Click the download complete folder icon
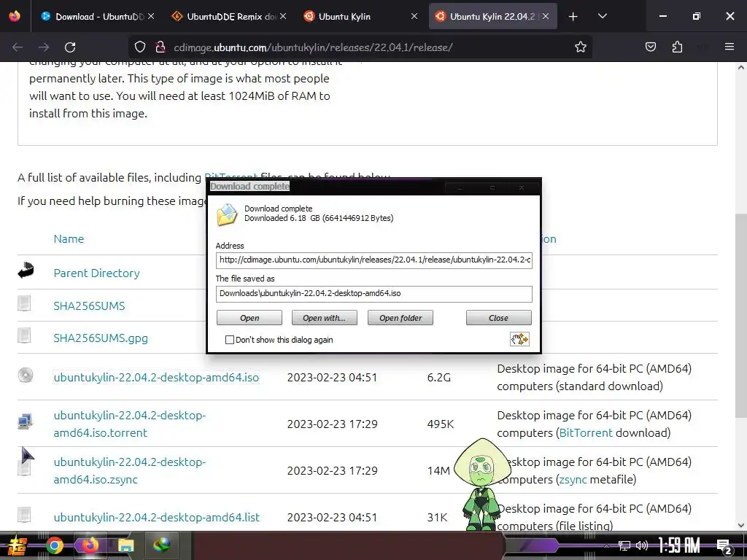The height and width of the screenshot is (560, 747). (x=228, y=214)
